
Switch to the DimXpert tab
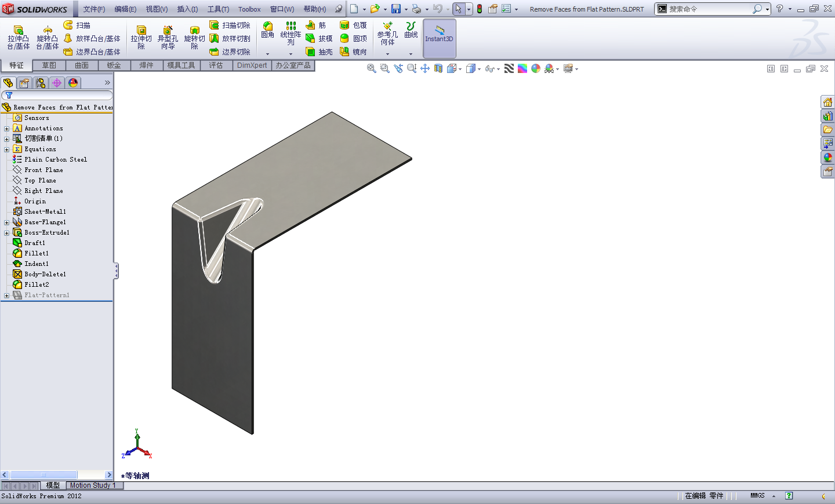(x=252, y=65)
